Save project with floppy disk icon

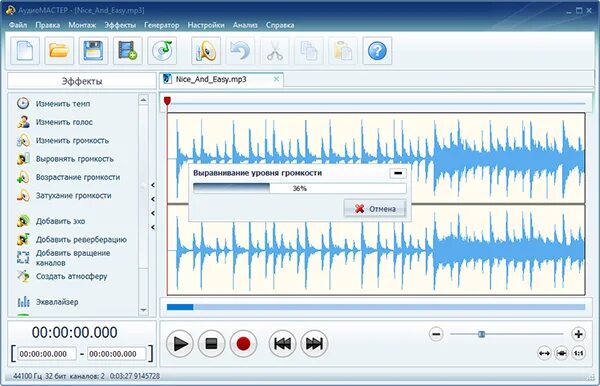(93, 51)
